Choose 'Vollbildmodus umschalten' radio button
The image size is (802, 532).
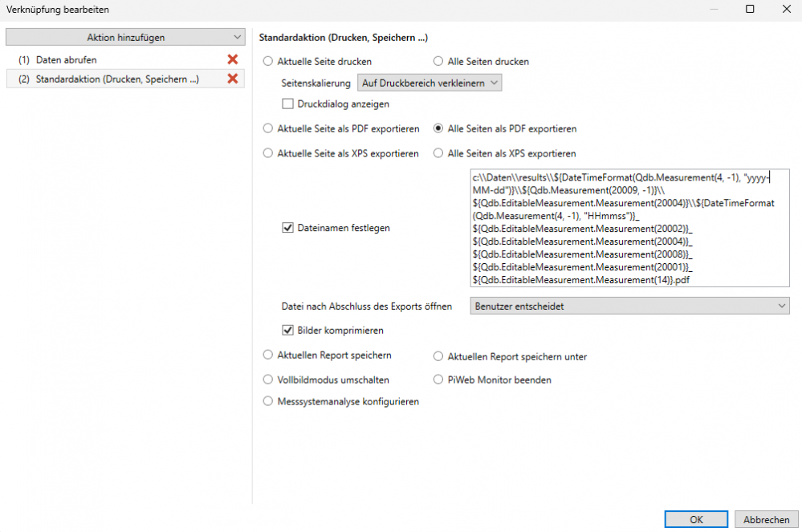point(268,380)
